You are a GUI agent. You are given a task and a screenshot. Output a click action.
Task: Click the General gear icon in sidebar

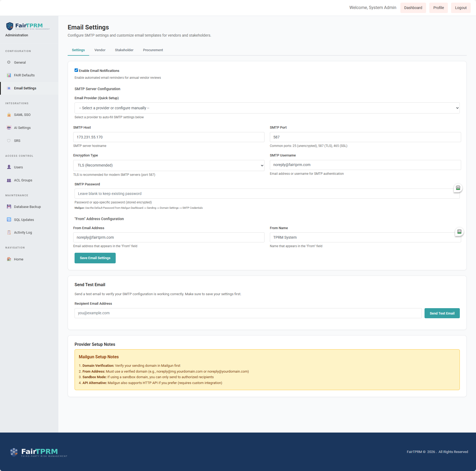tap(9, 62)
